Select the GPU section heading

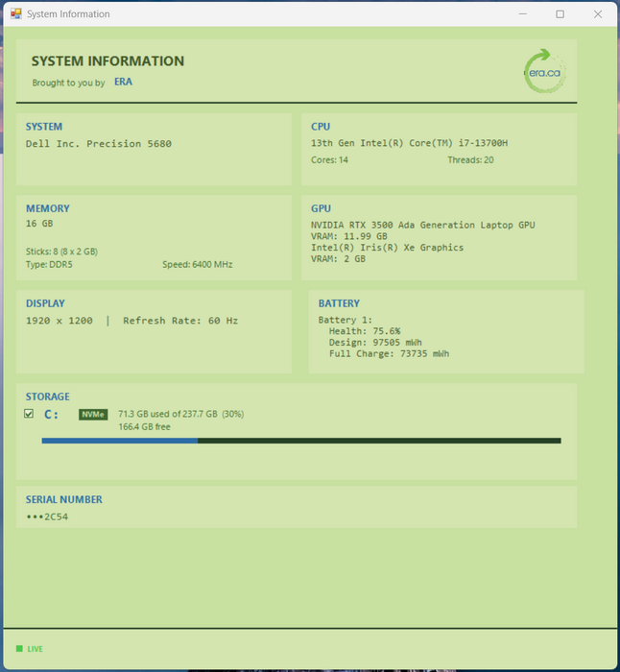pyautogui.click(x=321, y=208)
